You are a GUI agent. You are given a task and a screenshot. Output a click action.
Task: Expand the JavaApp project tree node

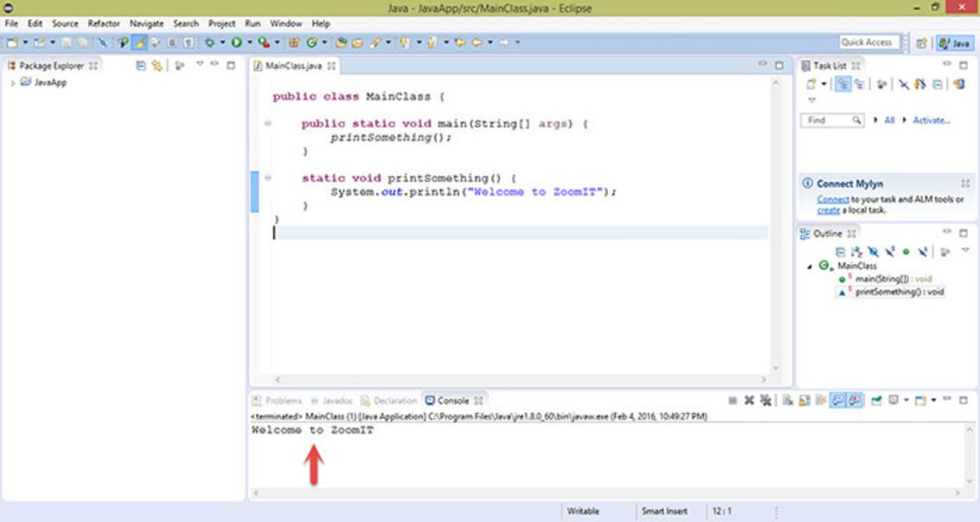pyautogui.click(x=13, y=83)
